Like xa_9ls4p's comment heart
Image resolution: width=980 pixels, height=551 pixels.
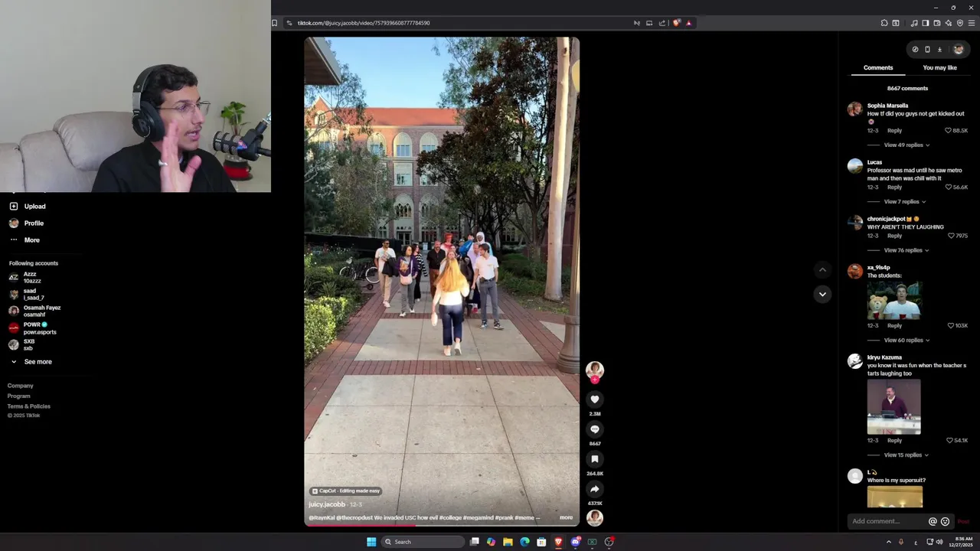tap(951, 326)
